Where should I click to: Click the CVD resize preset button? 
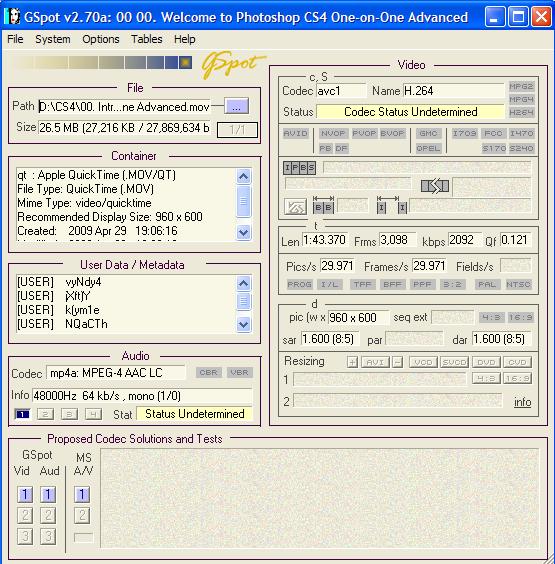(x=518, y=362)
